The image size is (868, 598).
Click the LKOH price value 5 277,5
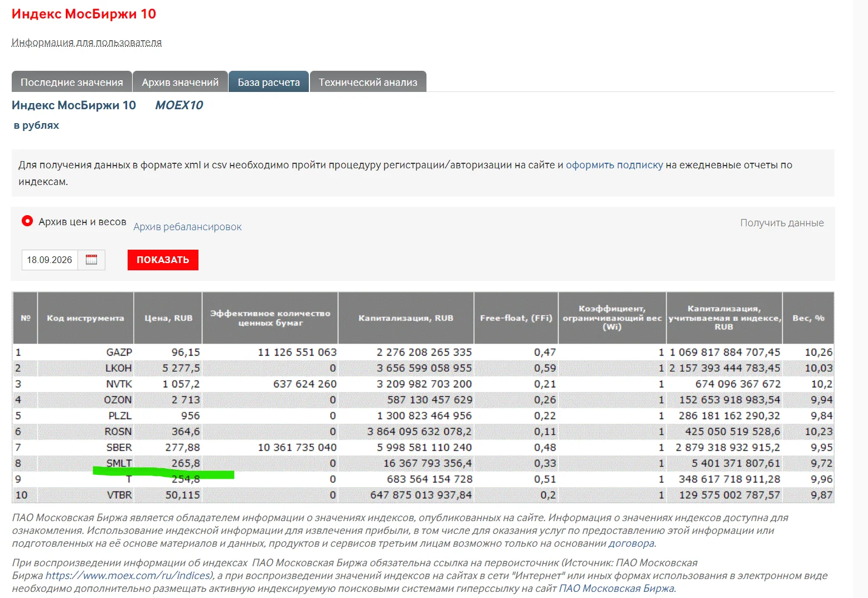tap(181, 368)
